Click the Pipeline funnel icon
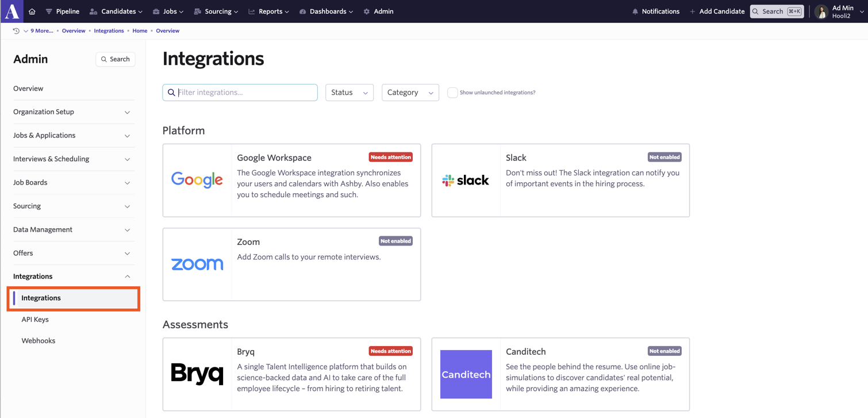The height and width of the screenshot is (418, 868). (x=49, y=11)
